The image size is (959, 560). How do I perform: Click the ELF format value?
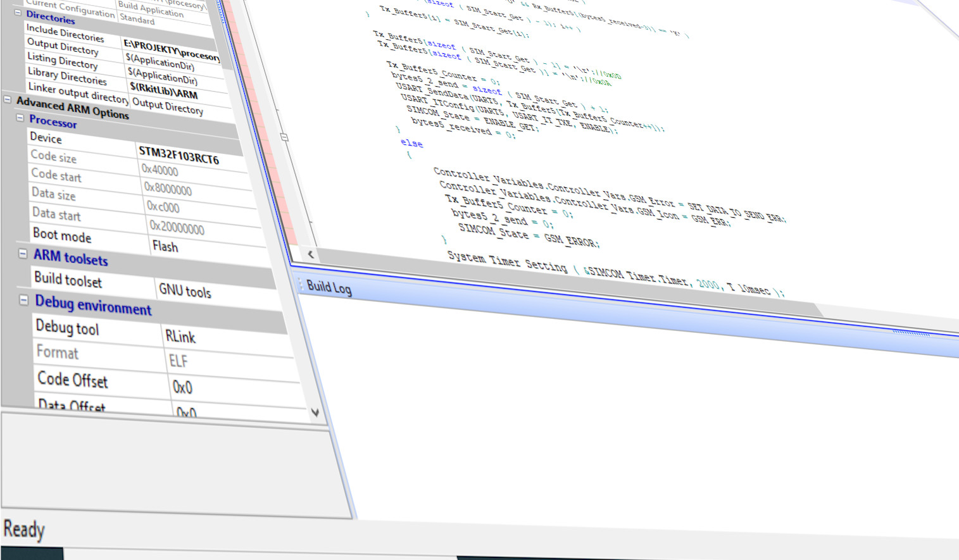tap(179, 361)
